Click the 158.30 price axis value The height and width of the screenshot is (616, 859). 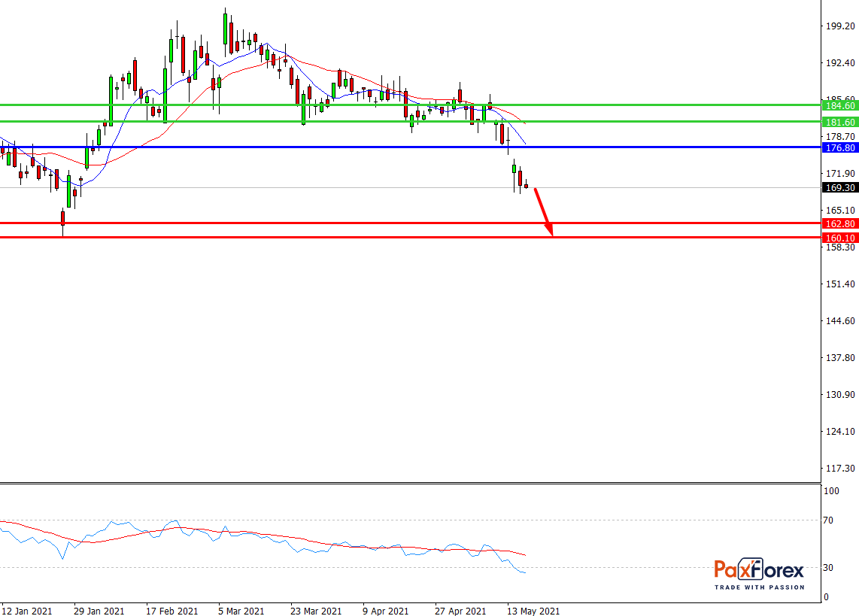(840, 247)
